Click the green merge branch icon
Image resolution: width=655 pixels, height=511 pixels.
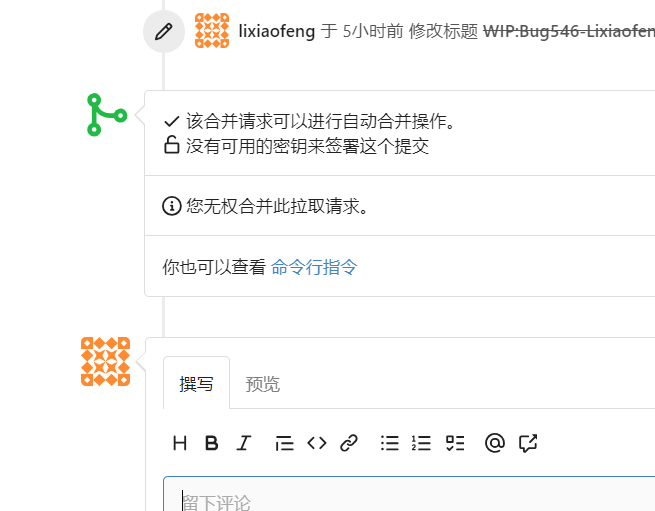[105, 115]
